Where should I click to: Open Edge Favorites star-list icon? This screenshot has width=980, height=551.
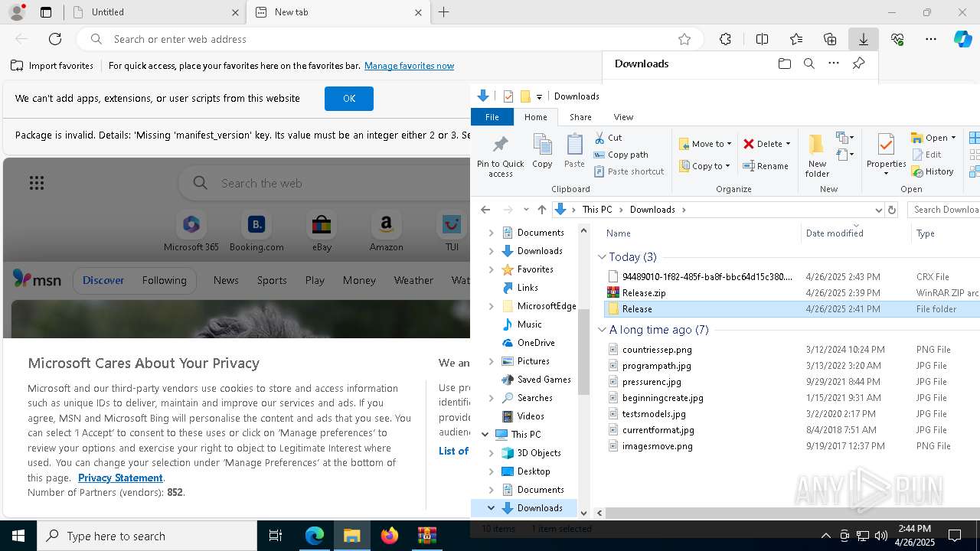tap(796, 39)
